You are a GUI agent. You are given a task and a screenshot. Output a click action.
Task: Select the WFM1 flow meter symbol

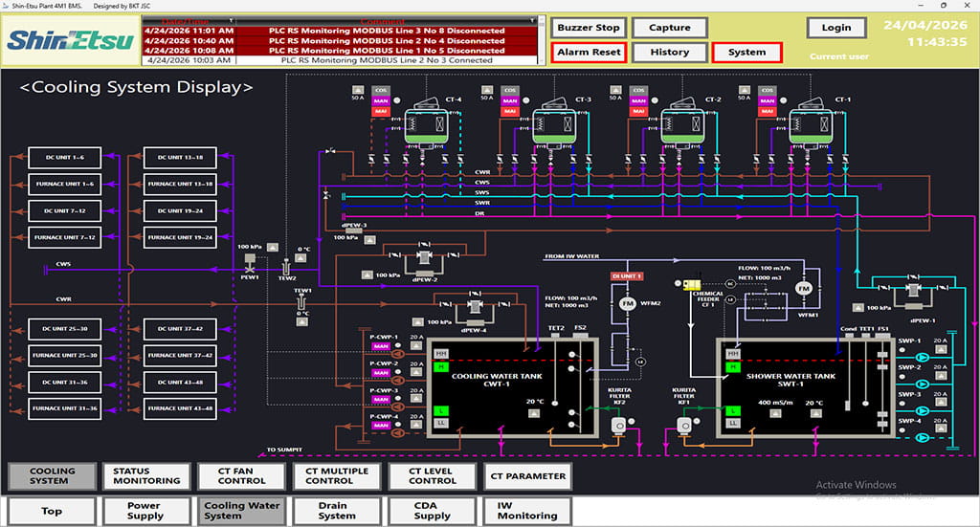pos(804,288)
